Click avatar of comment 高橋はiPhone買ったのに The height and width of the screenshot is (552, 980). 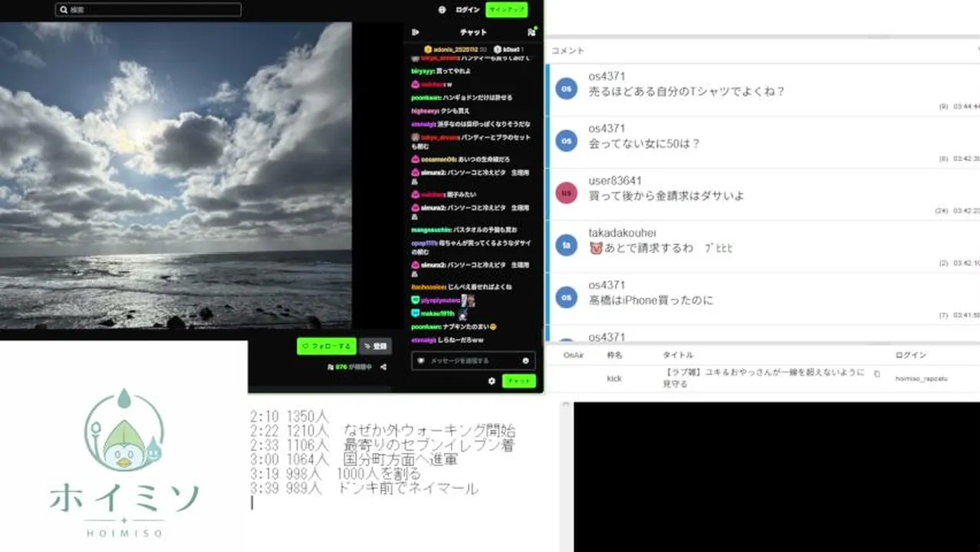(566, 297)
